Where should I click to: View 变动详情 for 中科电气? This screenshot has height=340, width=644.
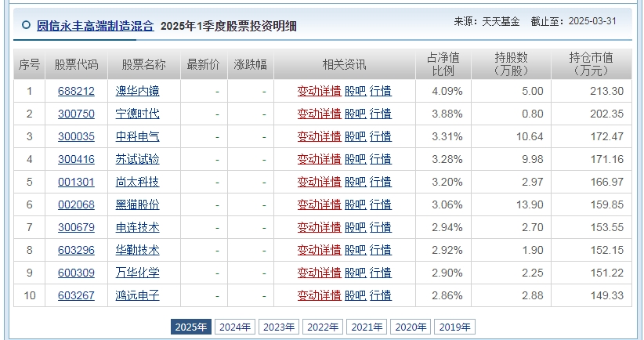[x=320, y=136]
